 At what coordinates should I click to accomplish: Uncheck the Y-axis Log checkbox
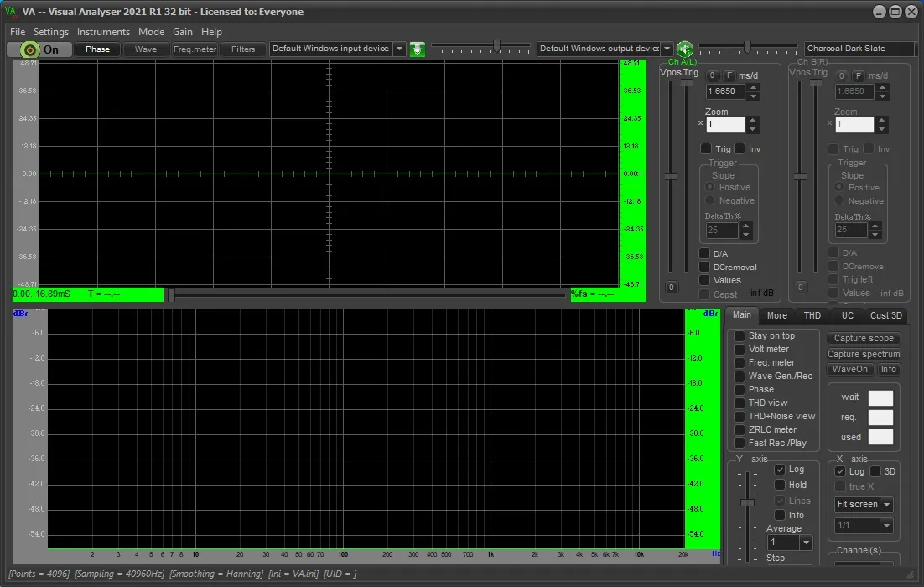coord(780,469)
